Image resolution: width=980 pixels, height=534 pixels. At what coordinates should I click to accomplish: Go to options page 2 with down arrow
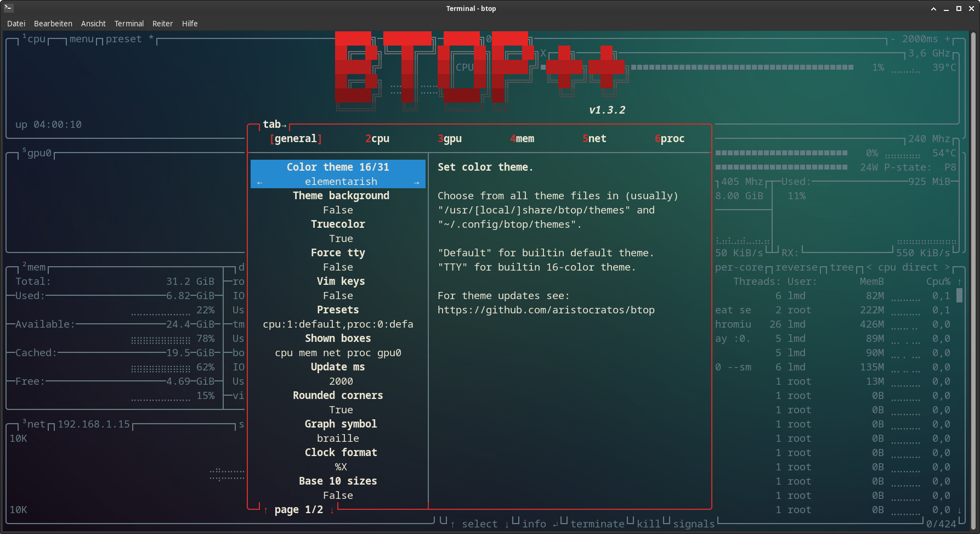(332, 510)
